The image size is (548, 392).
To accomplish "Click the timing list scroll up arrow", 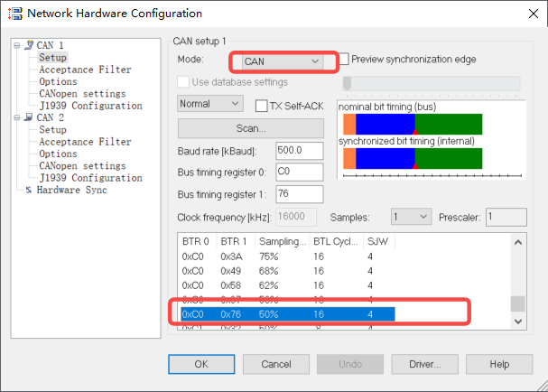I will pos(518,242).
